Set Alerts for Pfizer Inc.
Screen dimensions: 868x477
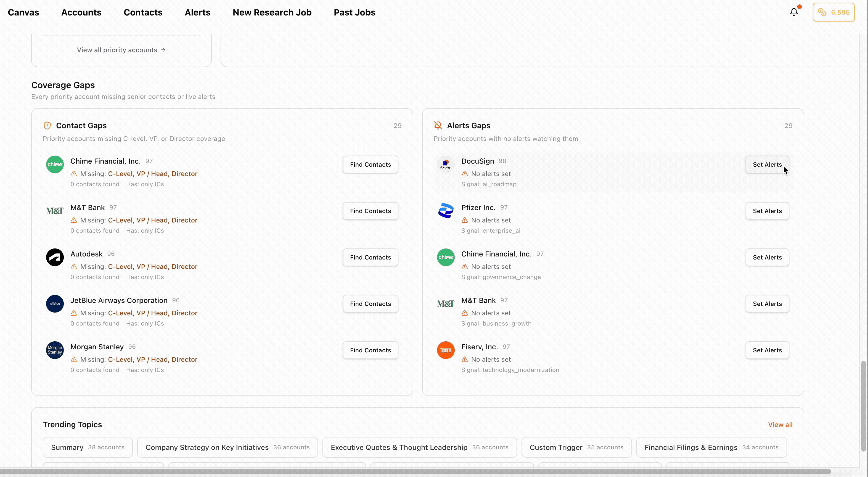767,211
